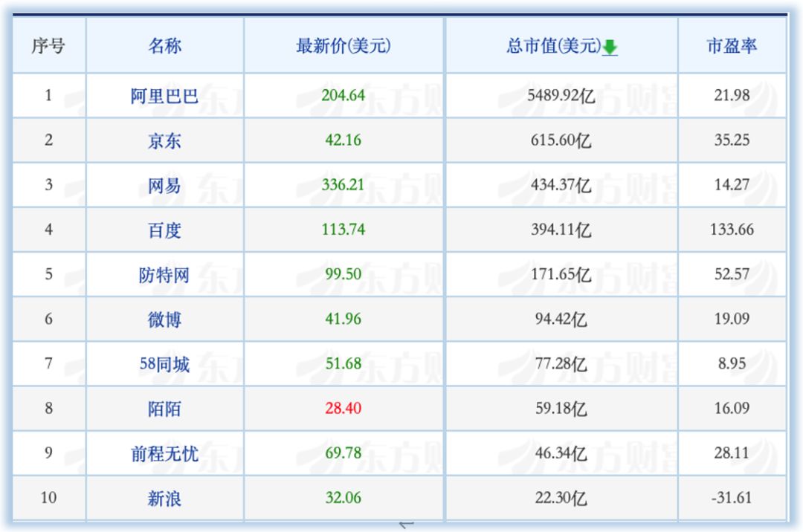Open the 陌陌 stock link
This screenshot has width=803, height=532.
(x=164, y=409)
